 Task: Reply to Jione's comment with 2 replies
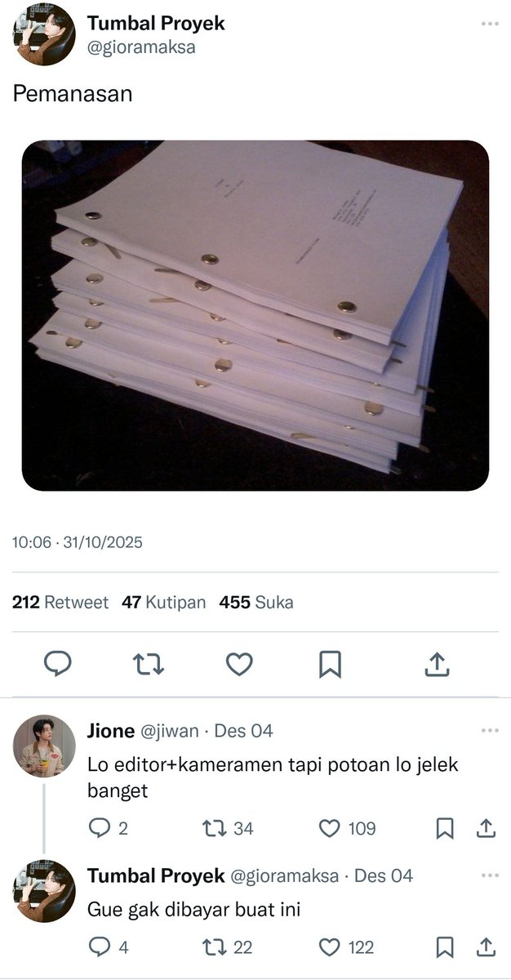(x=108, y=829)
